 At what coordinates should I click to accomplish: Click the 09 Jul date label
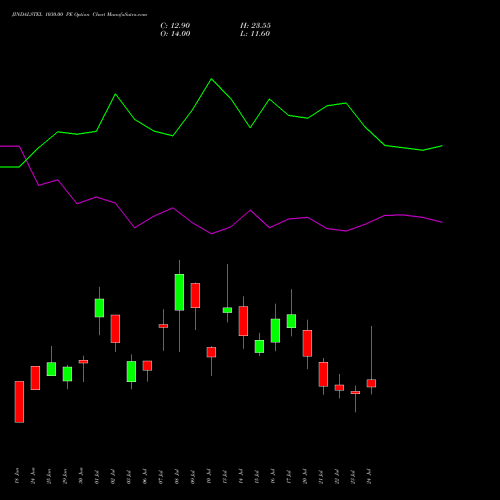pyautogui.click(x=193, y=476)
